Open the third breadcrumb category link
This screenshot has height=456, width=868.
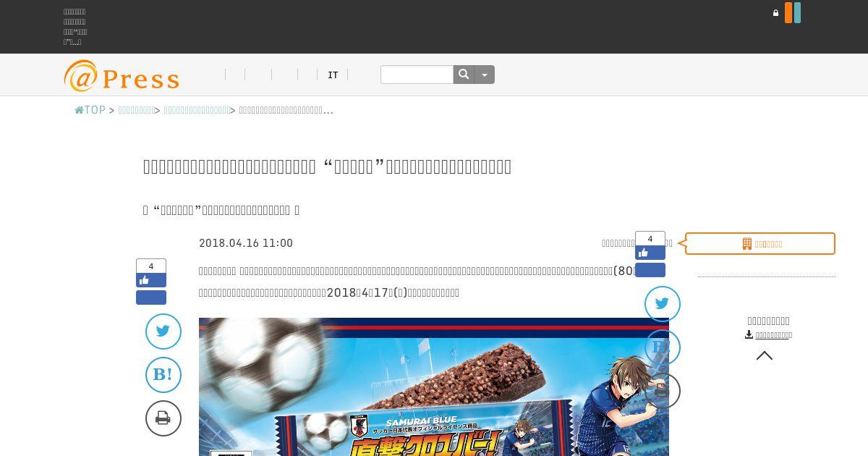[197, 110]
